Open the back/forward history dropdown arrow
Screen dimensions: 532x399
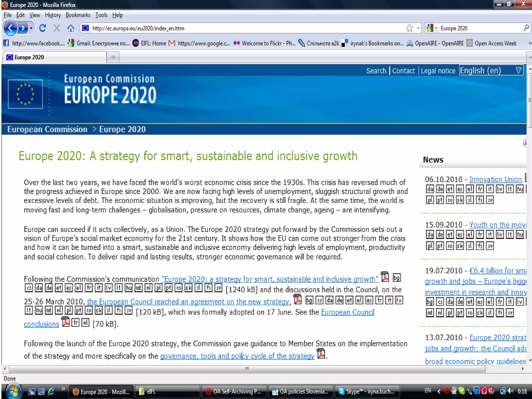31,28
